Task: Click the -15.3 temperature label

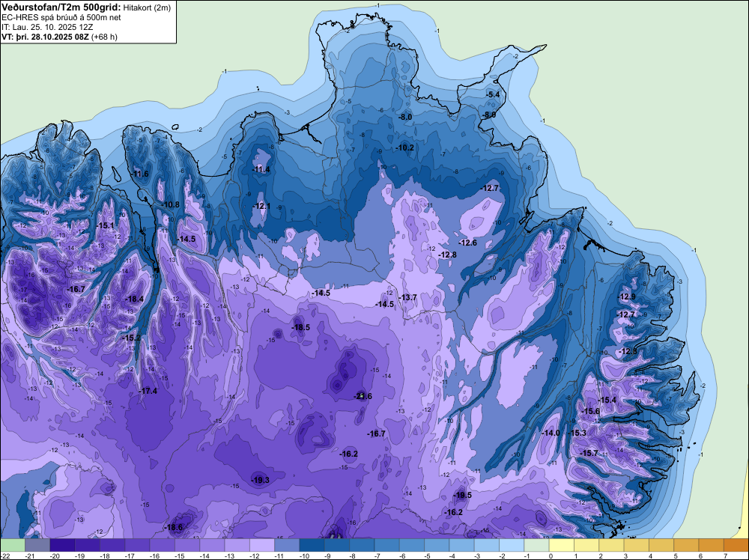Action: coord(577,433)
